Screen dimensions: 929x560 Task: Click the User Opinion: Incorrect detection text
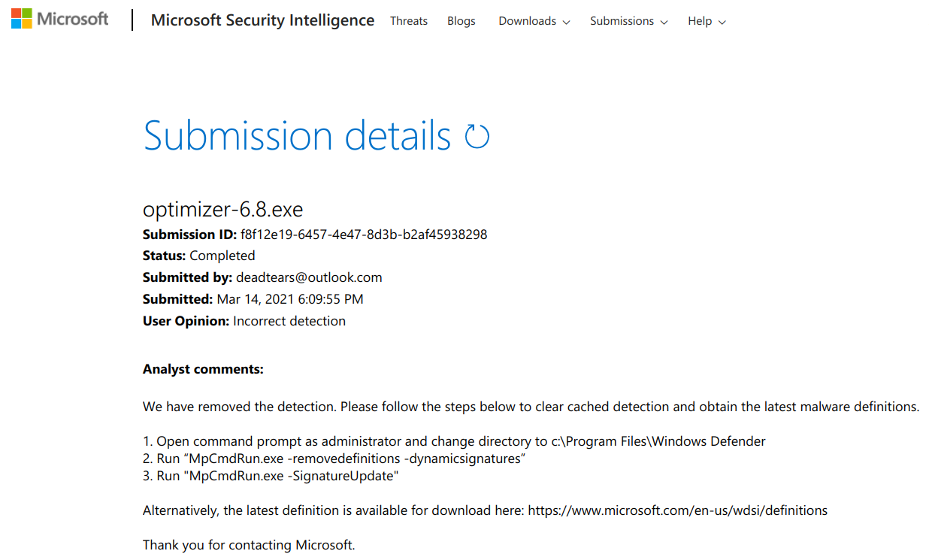click(244, 320)
